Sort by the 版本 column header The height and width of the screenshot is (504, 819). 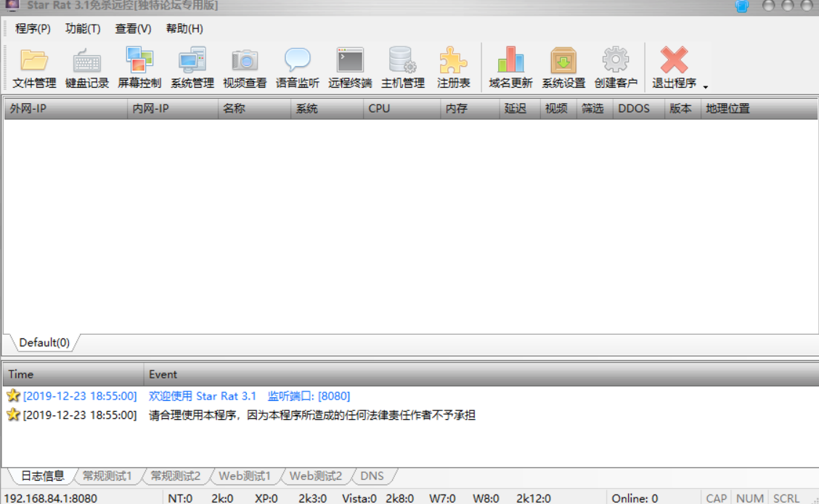point(682,109)
